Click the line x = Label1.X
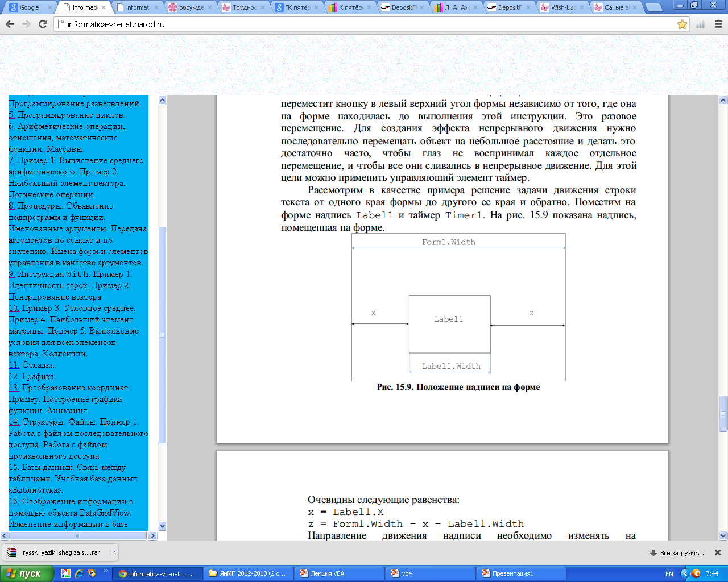This screenshot has height=582, width=728. [x=346, y=512]
